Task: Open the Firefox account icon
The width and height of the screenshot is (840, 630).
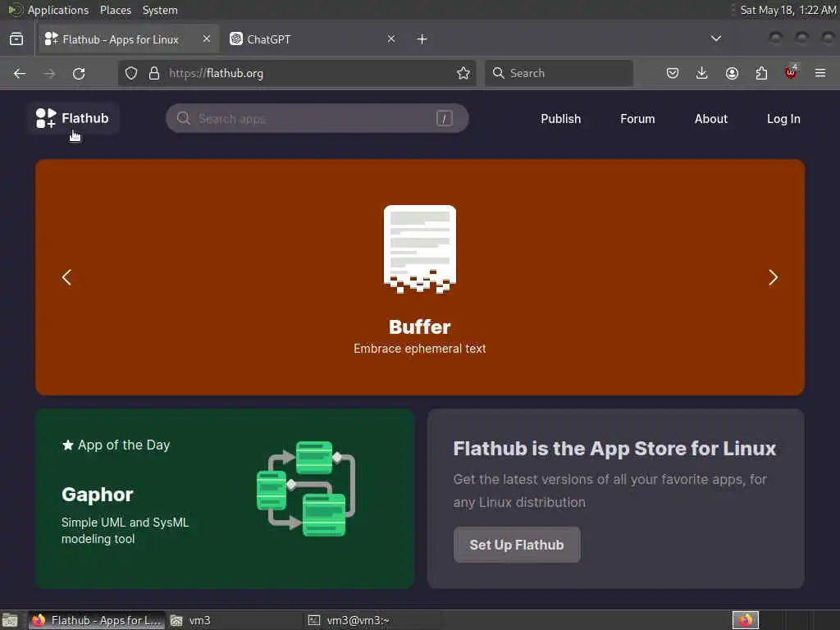Action: coord(732,73)
